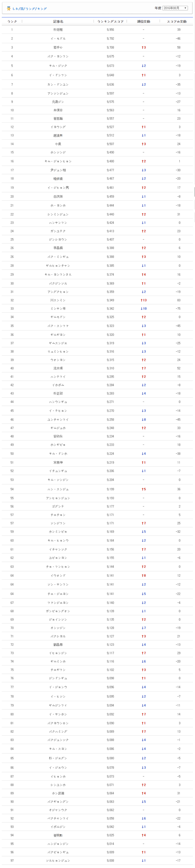
Task: Click the 記事名 column header
Action: pos(58,22)
